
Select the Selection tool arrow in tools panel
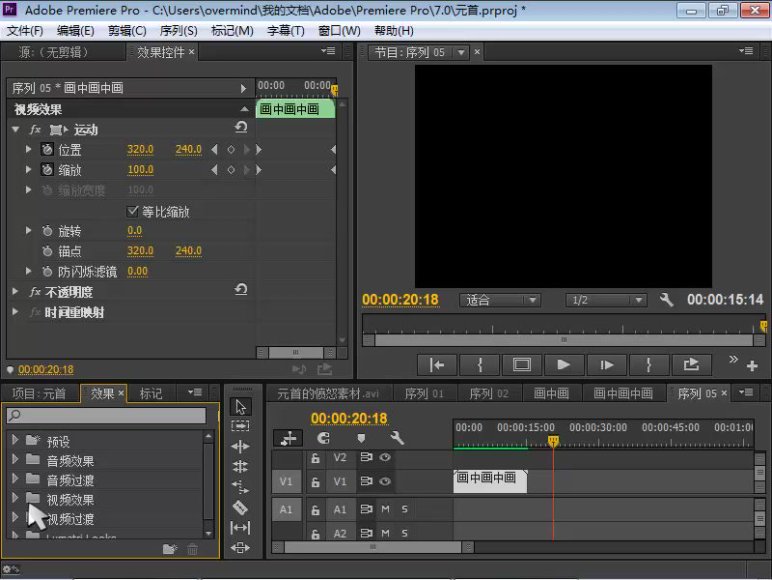click(240, 407)
